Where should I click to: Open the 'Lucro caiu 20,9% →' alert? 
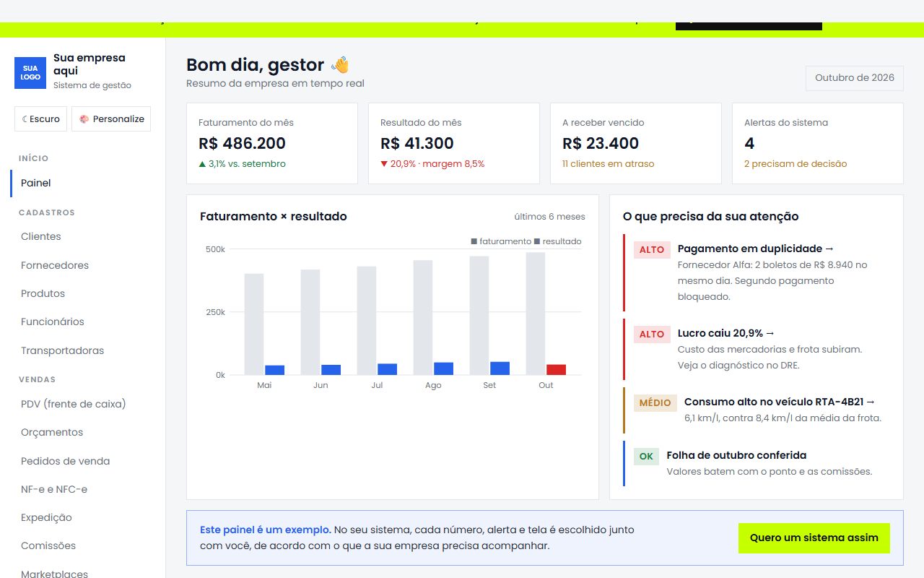(x=726, y=334)
